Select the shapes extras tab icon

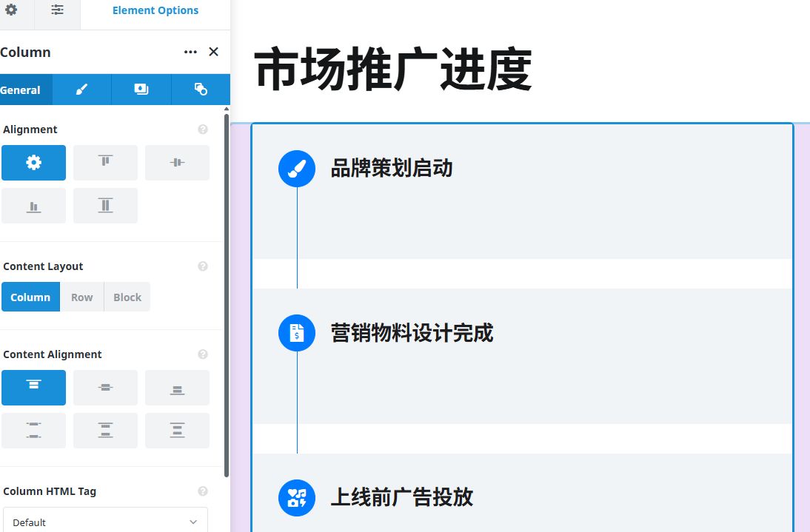pyautogui.click(x=200, y=89)
